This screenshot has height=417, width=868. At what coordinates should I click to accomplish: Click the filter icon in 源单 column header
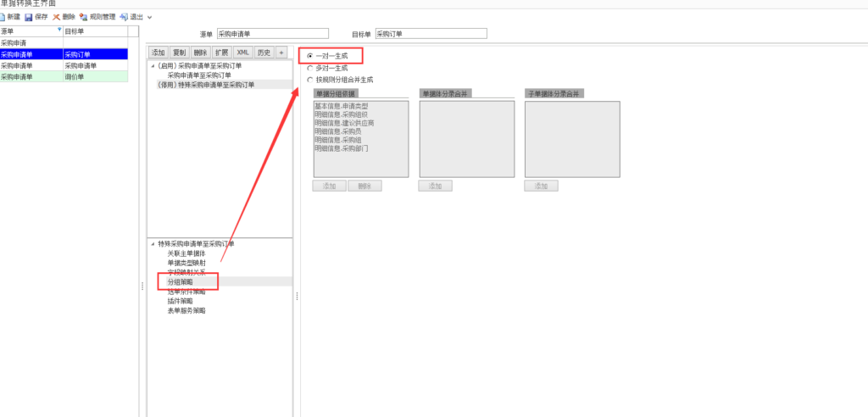(58, 31)
